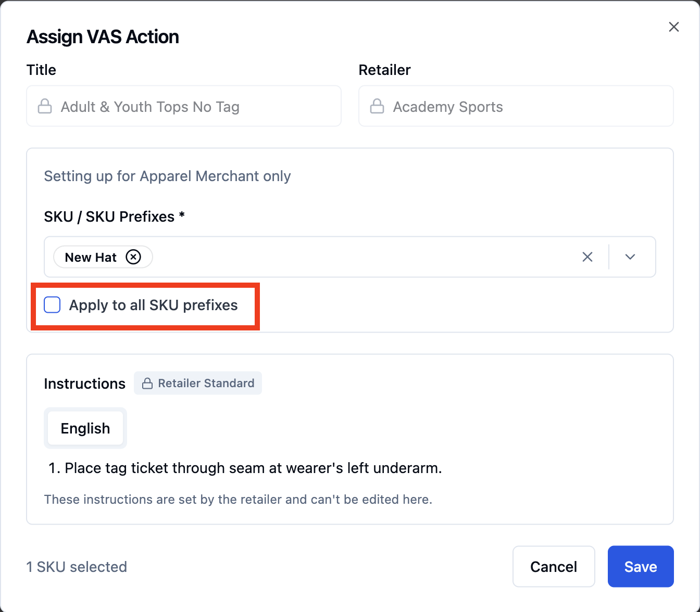Click the '1 SKU selected' status text
This screenshot has height=612, width=700.
77,567
